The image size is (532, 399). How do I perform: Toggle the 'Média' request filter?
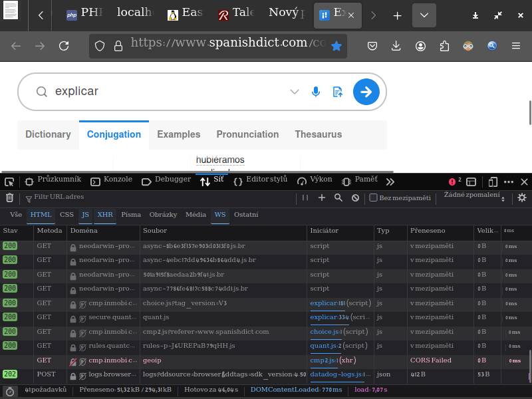[196, 215]
